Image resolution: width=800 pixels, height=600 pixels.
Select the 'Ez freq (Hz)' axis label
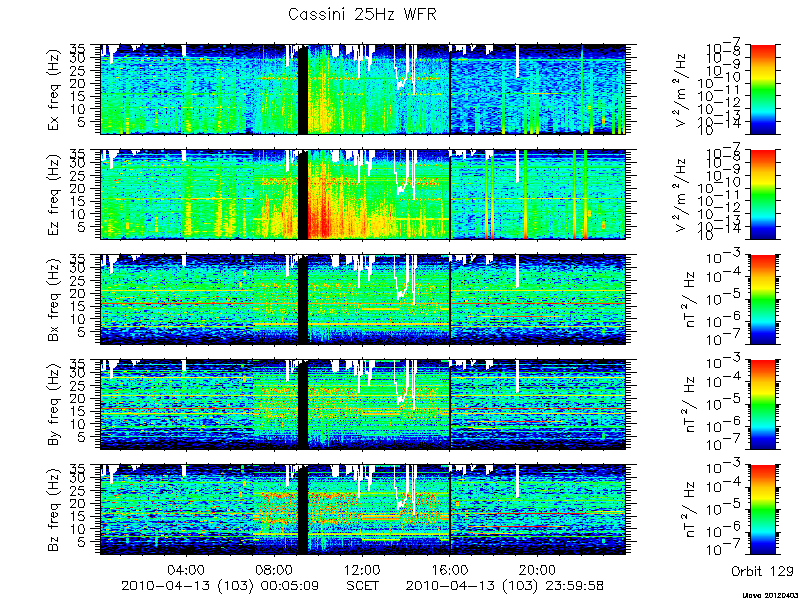(55, 195)
